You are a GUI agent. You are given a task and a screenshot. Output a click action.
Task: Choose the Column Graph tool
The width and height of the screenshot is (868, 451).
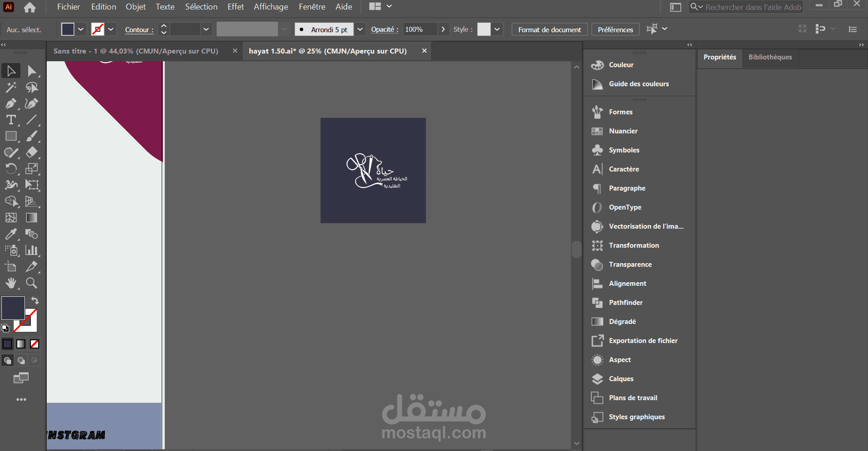[x=31, y=250]
